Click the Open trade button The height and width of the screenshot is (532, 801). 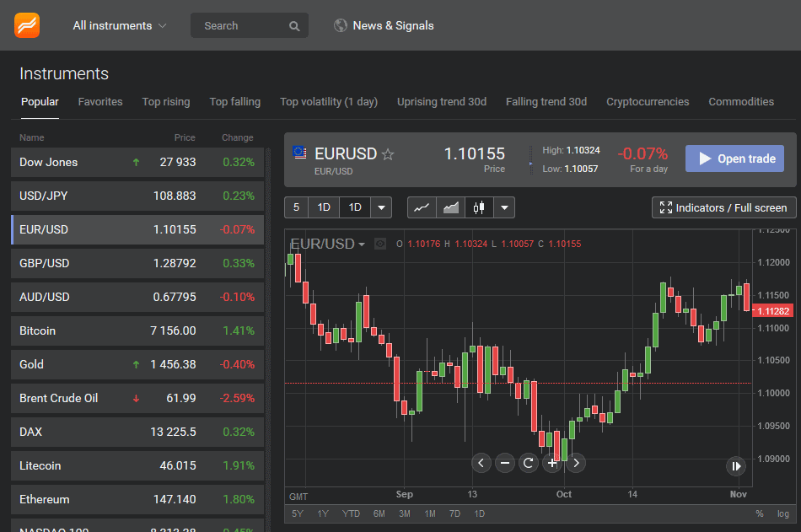[734, 159]
